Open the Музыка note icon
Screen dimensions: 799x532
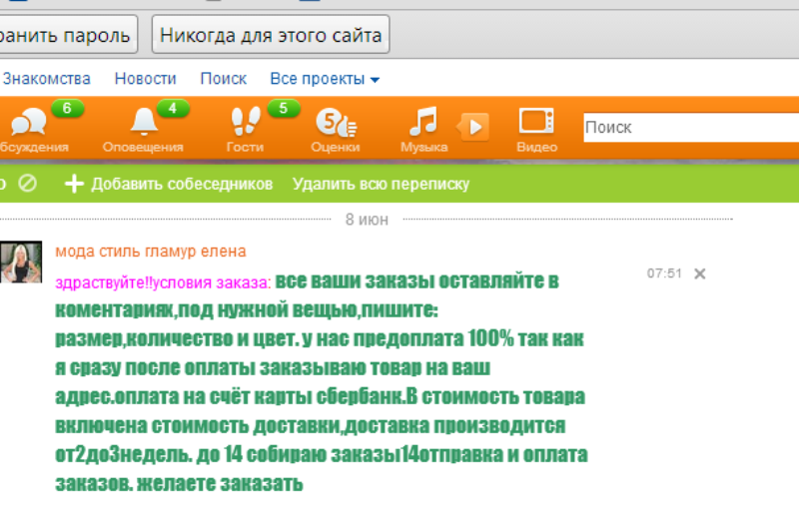423,121
